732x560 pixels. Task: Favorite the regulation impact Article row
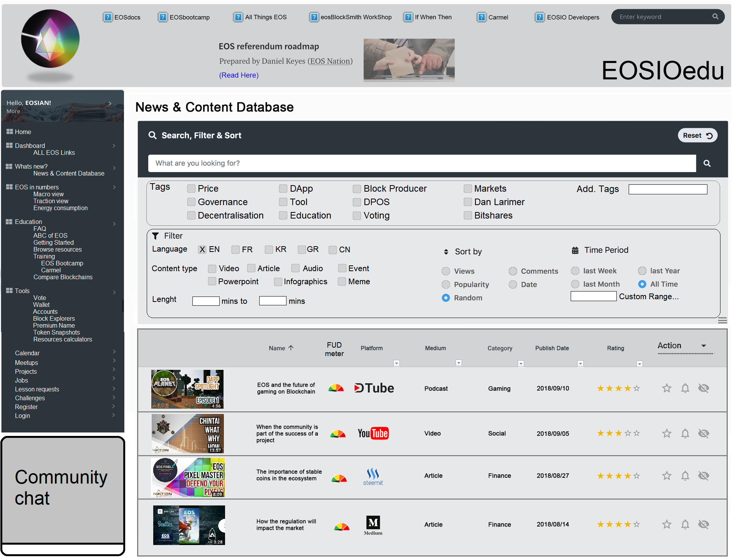click(667, 524)
